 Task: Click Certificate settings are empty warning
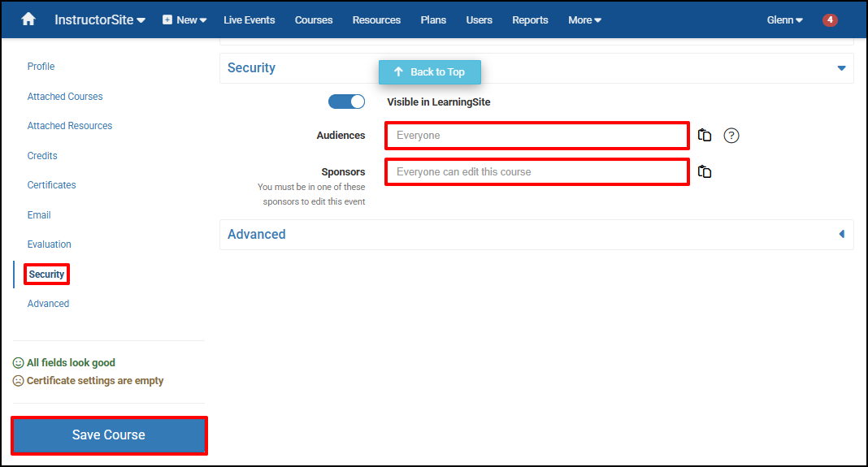click(88, 381)
